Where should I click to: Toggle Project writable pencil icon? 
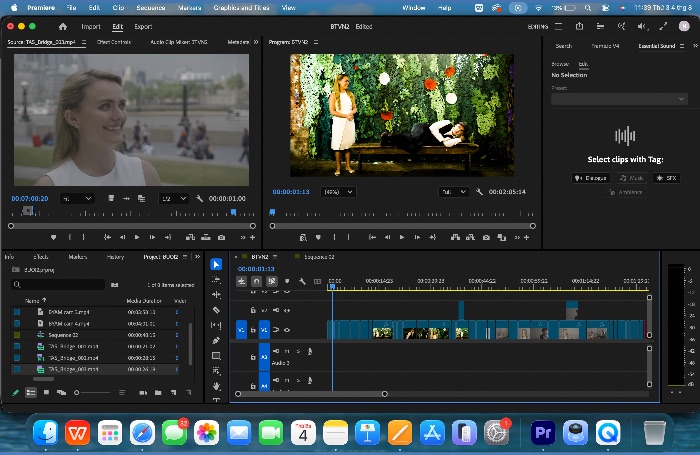(16, 392)
